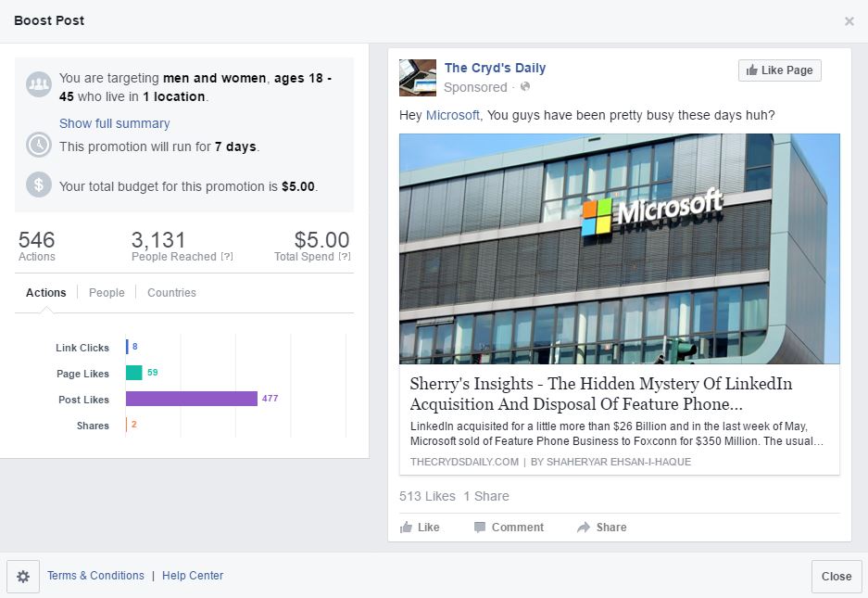This screenshot has height=598, width=868.
Task: Click the clock duration icon
Action: coord(39,145)
